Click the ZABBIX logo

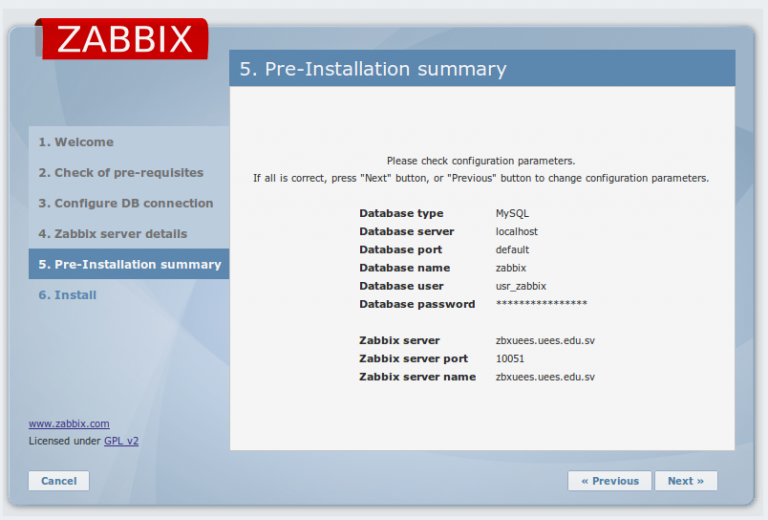tap(122, 39)
